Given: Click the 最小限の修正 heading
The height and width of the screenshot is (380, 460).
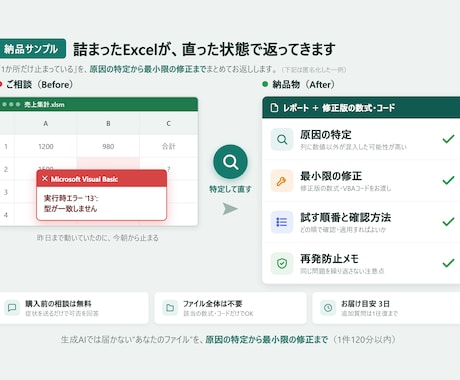Looking at the screenshot, I should (x=331, y=176).
